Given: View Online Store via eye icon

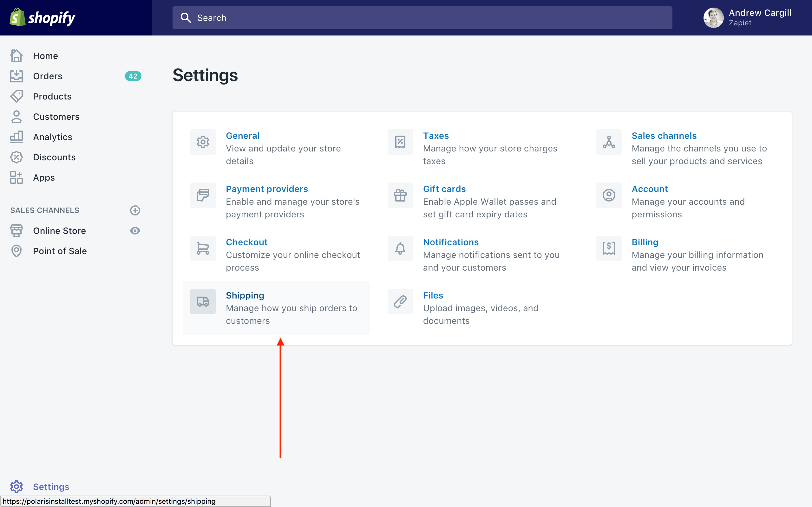Looking at the screenshot, I should click(x=135, y=231).
